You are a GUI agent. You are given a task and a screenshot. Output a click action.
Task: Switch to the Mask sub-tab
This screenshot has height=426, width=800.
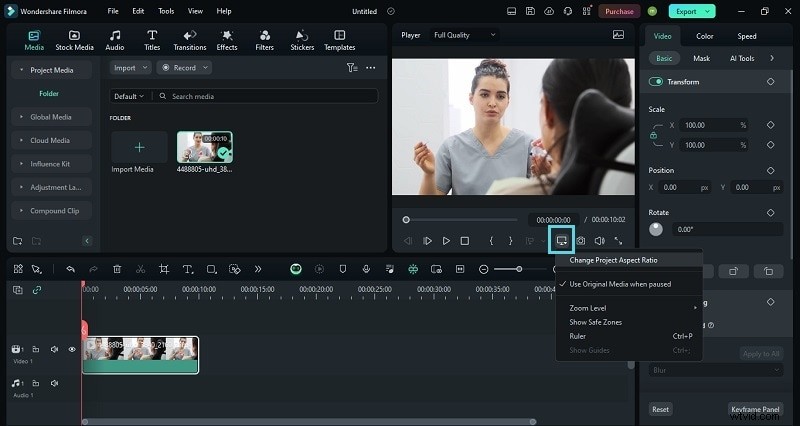(x=702, y=58)
